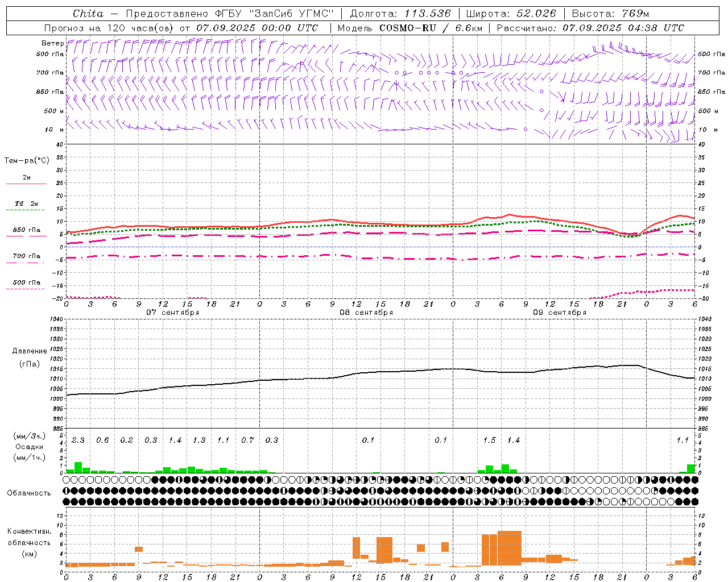Screen dimensions: 728x582
Task: Select the Долгота: 113.536 value
Action: tap(400, 14)
